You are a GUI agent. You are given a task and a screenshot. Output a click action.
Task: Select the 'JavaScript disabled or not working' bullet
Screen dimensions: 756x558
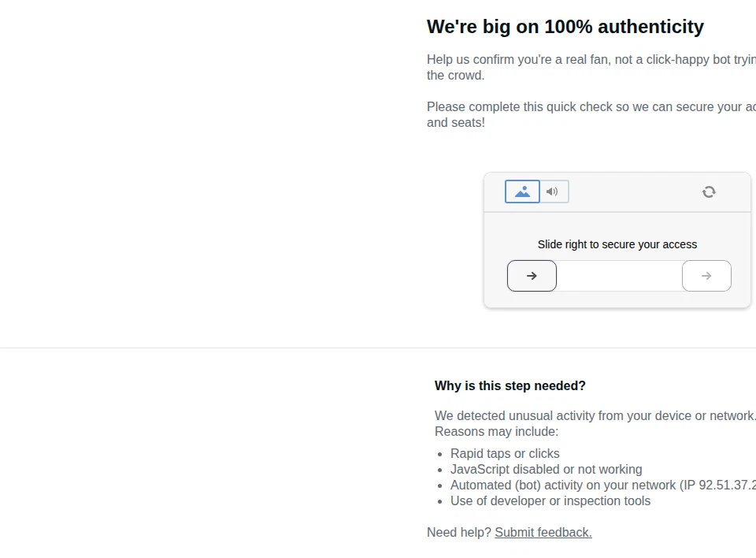547,469
